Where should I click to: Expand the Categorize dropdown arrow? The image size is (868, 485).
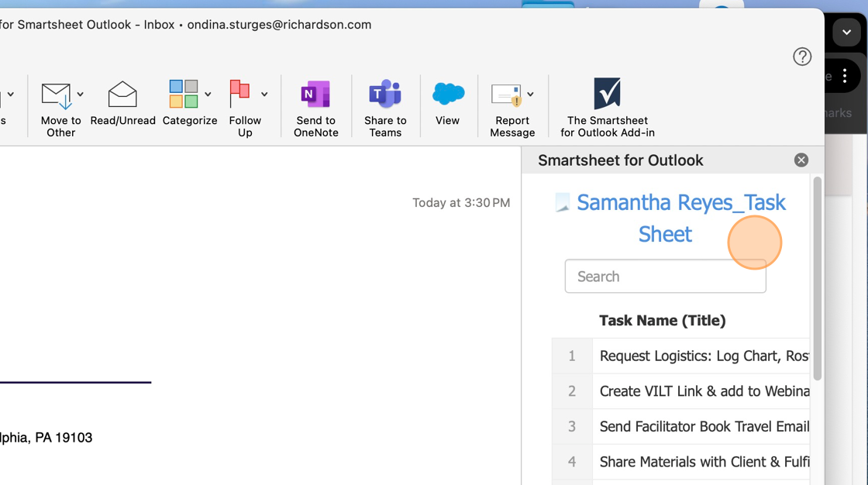208,94
